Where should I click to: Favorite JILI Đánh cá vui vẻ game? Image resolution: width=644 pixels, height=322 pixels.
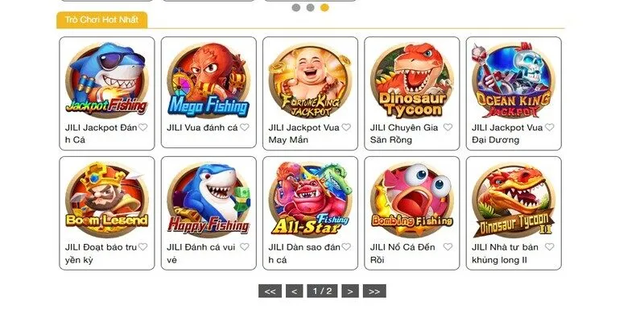[245, 246]
